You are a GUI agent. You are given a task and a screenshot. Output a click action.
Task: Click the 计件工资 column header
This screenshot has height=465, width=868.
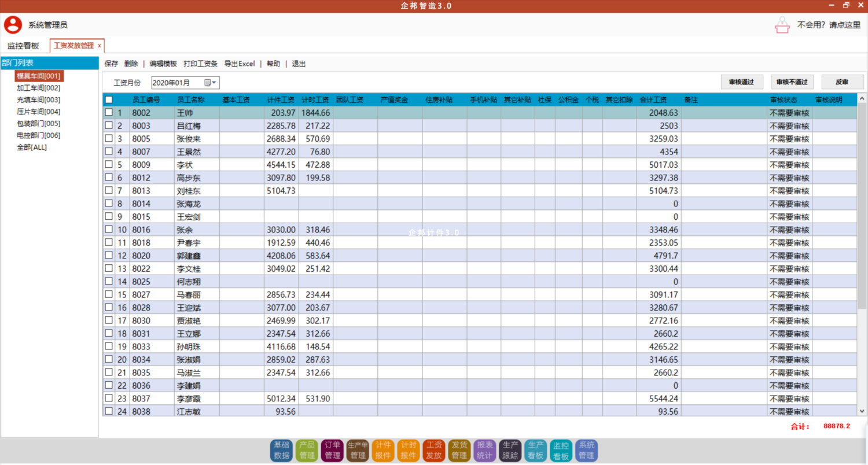coord(281,99)
